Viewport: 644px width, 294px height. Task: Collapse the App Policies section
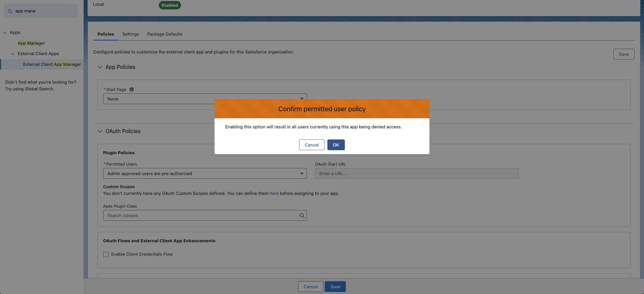click(100, 67)
